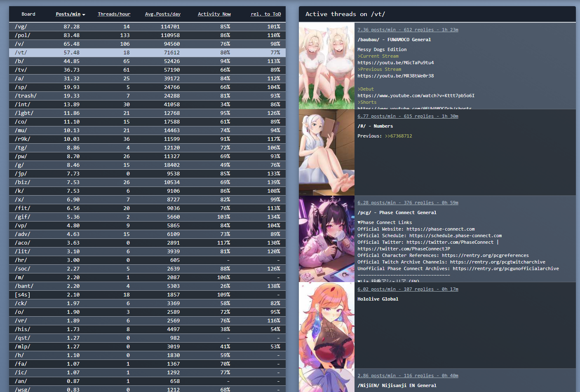Image resolution: width=580 pixels, height=392 pixels.
Task: Select the /r9k/ board row
Action: tap(147, 139)
